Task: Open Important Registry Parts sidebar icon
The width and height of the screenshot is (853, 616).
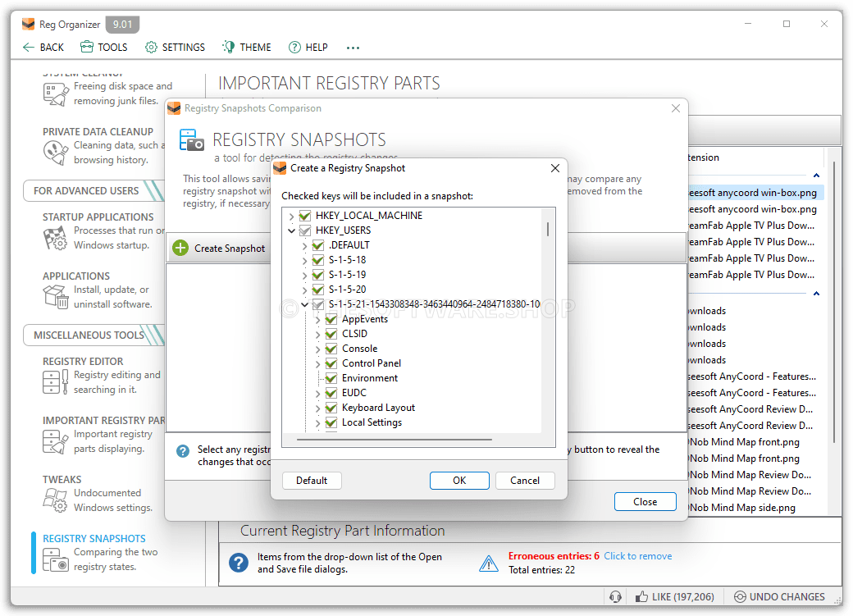Action: (x=56, y=441)
